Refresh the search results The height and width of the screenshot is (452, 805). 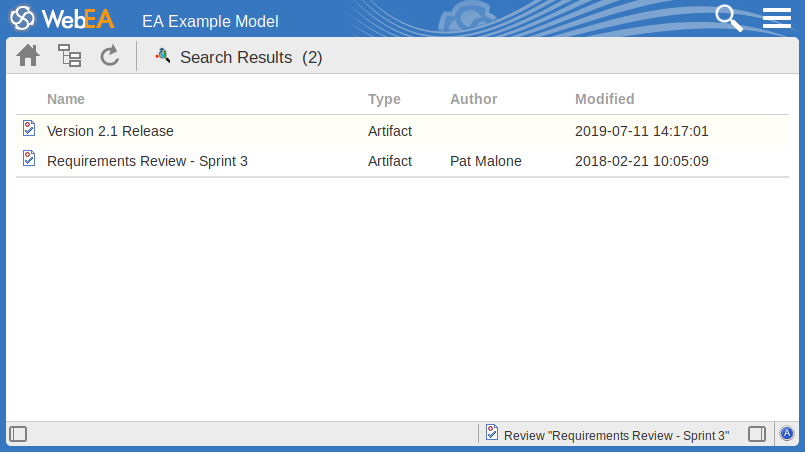coord(110,56)
